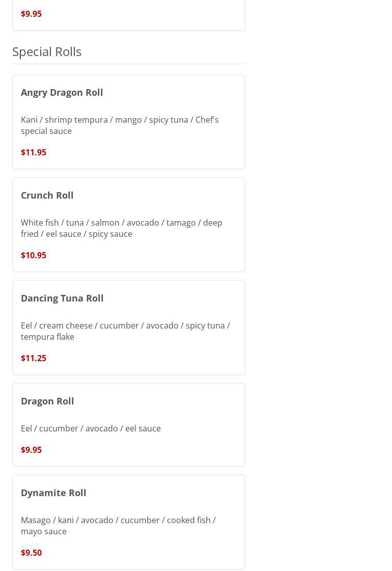Image resolution: width=392 pixels, height=571 pixels.
Task: Click empty space right of Crunch Roll title
Action: tap(163, 195)
